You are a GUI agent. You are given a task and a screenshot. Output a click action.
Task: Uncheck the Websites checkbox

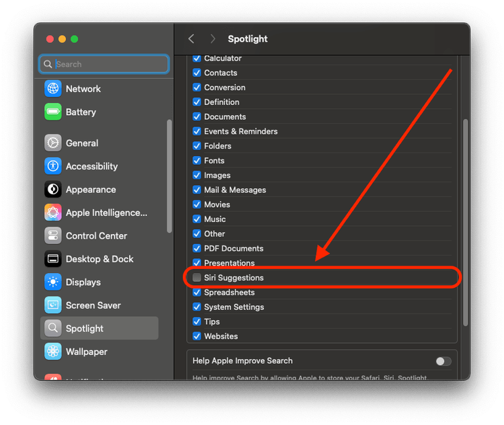pyautogui.click(x=197, y=336)
